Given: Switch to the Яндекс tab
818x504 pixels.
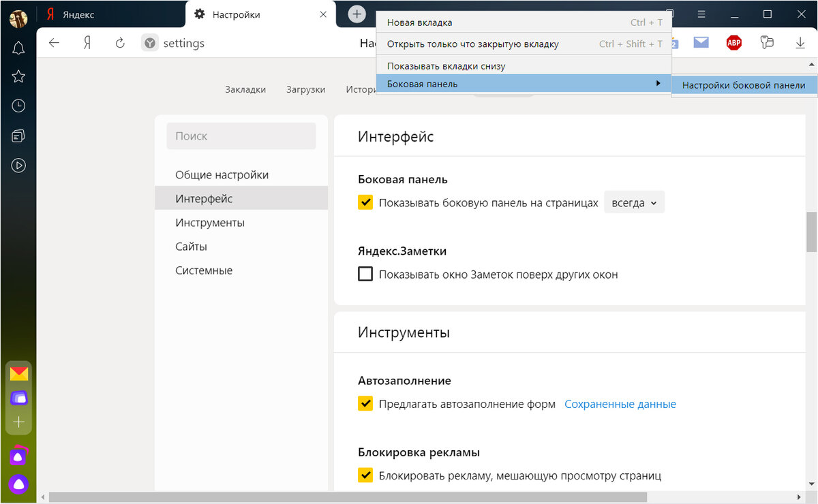Looking at the screenshot, I should point(112,15).
